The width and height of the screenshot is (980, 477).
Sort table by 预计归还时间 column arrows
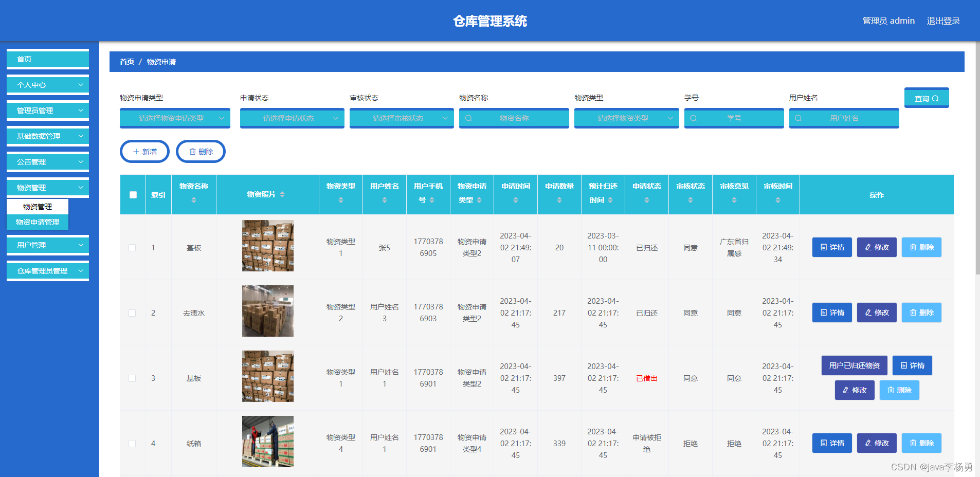[610, 200]
